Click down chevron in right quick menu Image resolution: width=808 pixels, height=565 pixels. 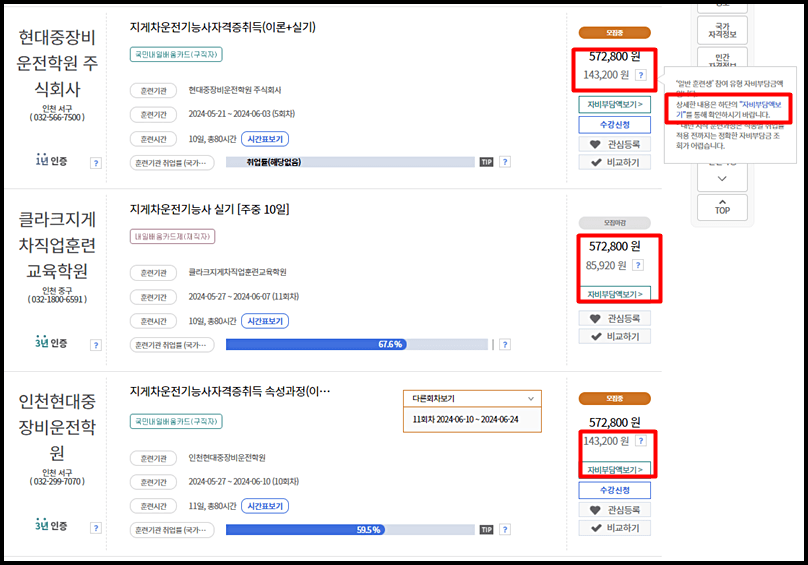click(722, 178)
